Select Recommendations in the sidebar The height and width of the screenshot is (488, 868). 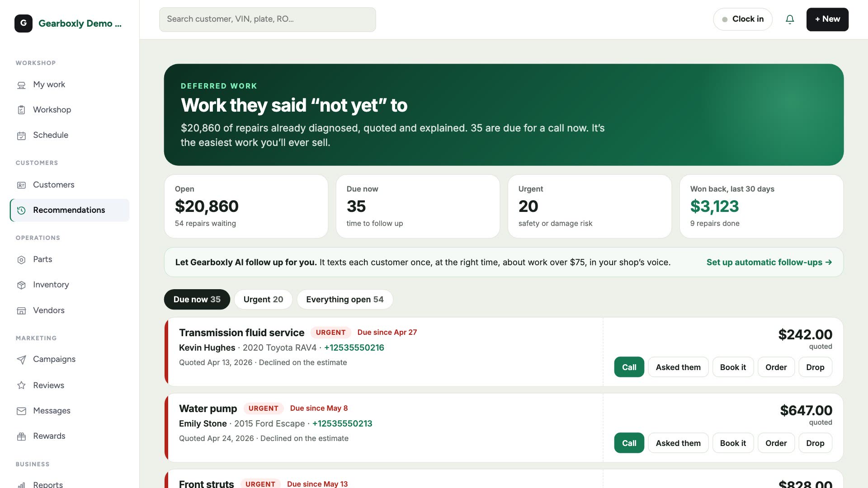pyautogui.click(x=70, y=210)
